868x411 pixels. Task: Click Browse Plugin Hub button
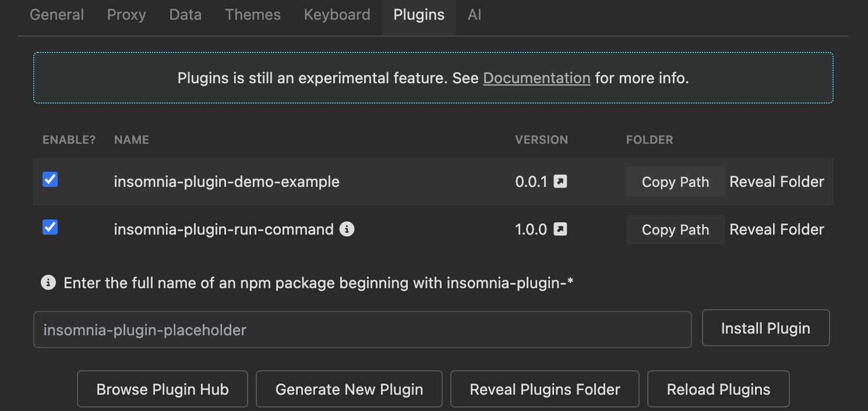pos(163,389)
